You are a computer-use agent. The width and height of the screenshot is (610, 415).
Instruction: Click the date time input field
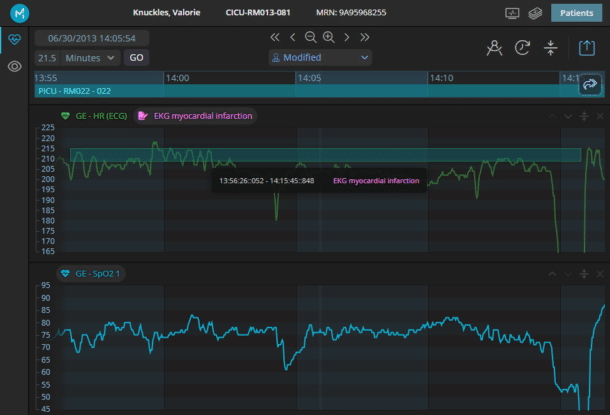click(92, 37)
